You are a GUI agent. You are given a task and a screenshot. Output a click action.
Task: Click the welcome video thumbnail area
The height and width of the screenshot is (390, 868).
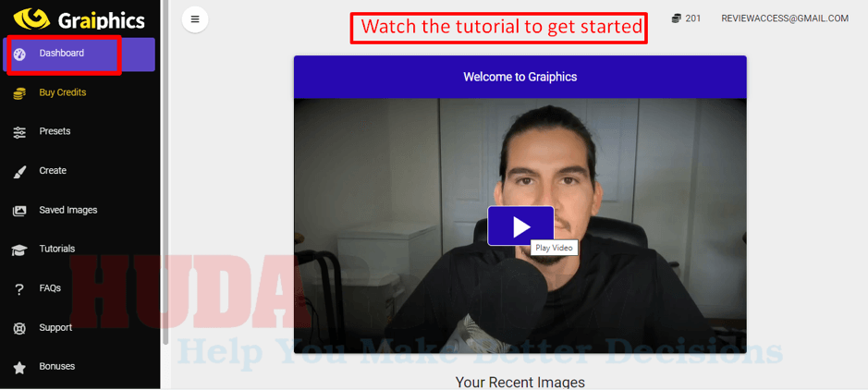(x=520, y=225)
